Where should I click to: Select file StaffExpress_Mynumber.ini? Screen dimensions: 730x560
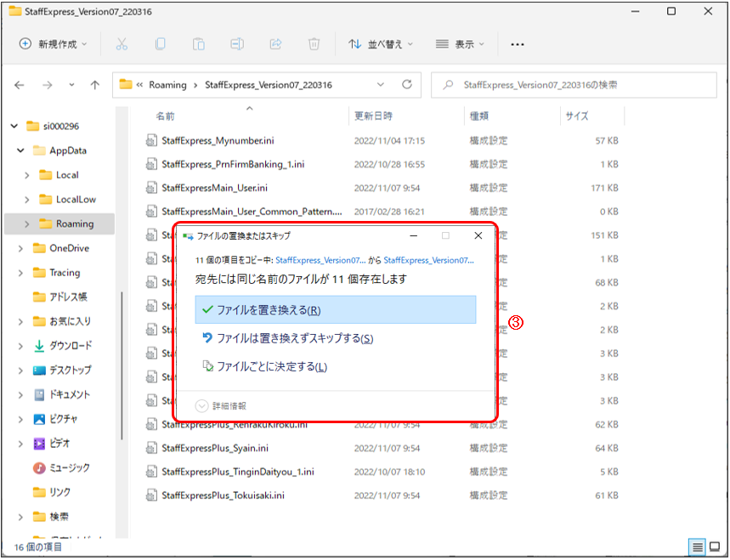[x=218, y=140]
